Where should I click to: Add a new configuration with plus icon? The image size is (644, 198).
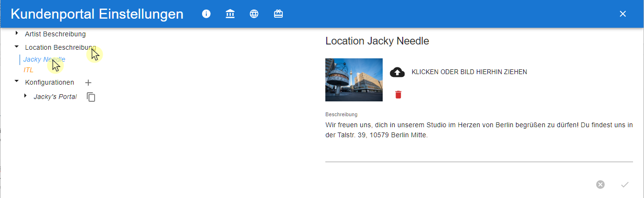[x=88, y=83]
